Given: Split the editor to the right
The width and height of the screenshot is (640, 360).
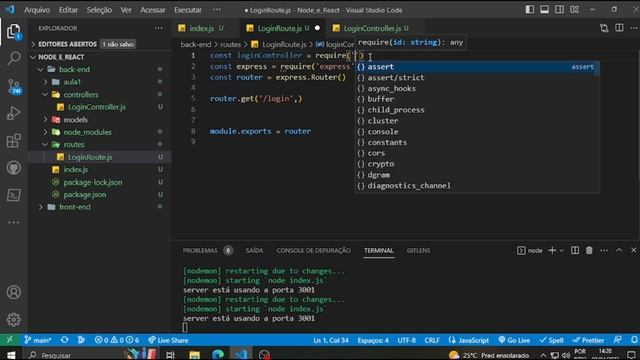Looking at the screenshot, I should 619,28.
